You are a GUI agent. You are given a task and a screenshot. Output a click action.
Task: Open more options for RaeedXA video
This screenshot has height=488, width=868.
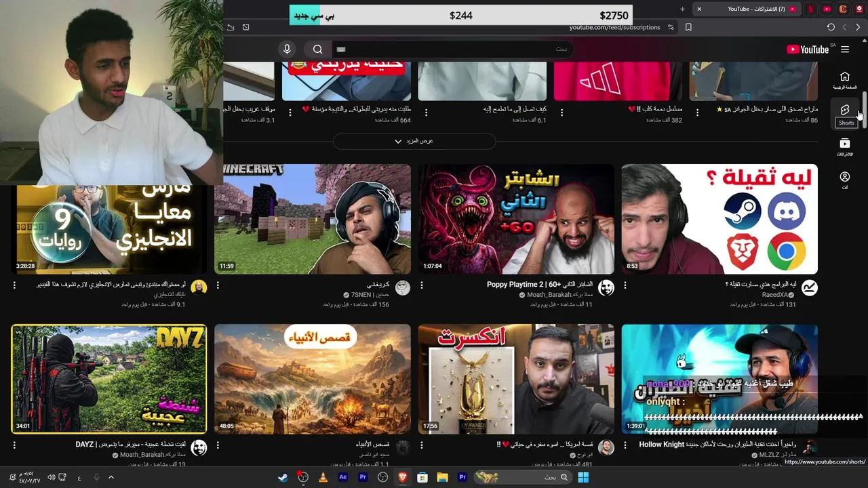(x=625, y=286)
